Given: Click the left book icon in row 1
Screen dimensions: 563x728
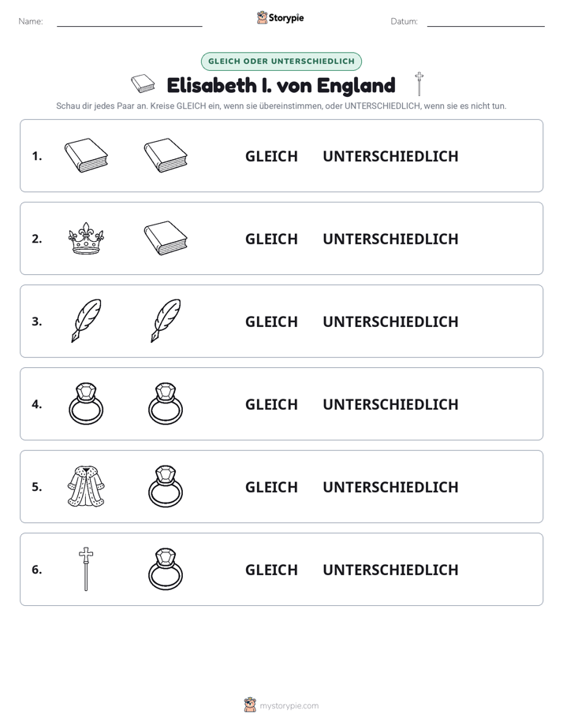Looking at the screenshot, I should pos(86,155).
